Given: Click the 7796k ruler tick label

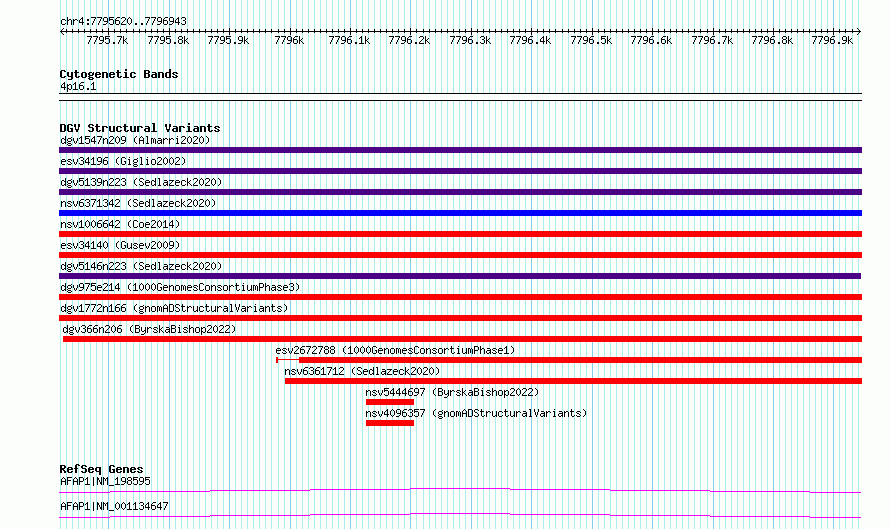Looking at the screenshot, I should tap(289, 40).
